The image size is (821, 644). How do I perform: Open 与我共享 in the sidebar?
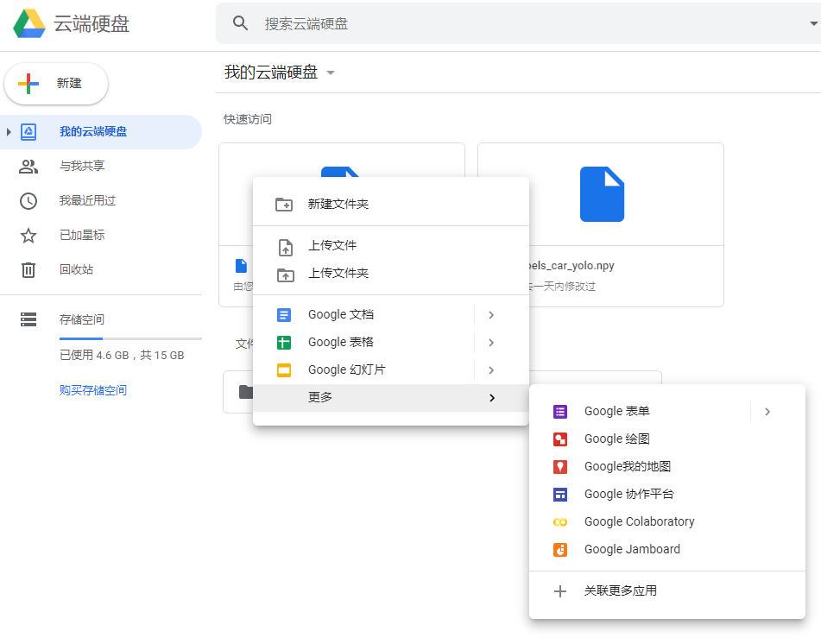[x=100, y=167]
